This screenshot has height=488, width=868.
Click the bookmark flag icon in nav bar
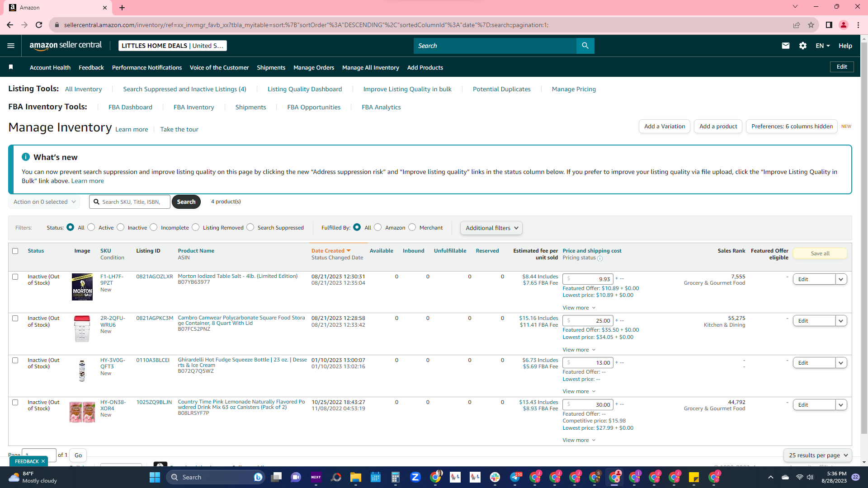coord(11,67)
